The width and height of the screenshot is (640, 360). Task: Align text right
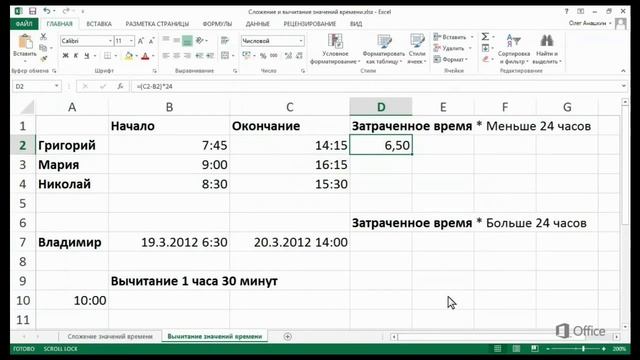point(187,56)
